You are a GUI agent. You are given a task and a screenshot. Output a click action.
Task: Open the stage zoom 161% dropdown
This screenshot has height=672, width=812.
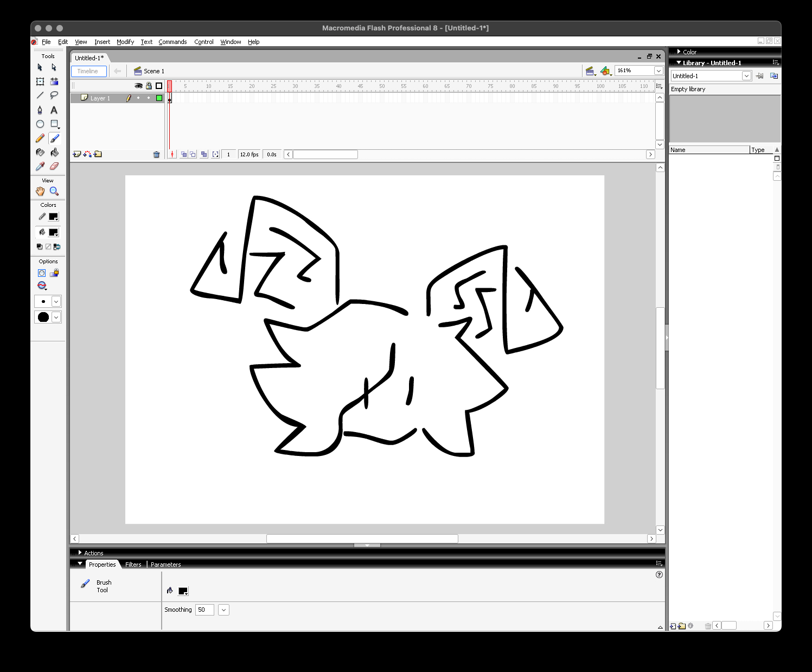[x=658, y=71]
